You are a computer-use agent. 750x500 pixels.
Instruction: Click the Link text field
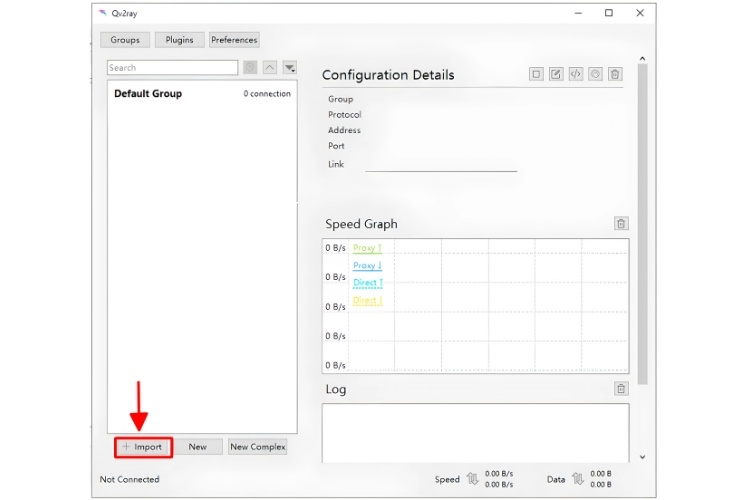tap(441, 165)
